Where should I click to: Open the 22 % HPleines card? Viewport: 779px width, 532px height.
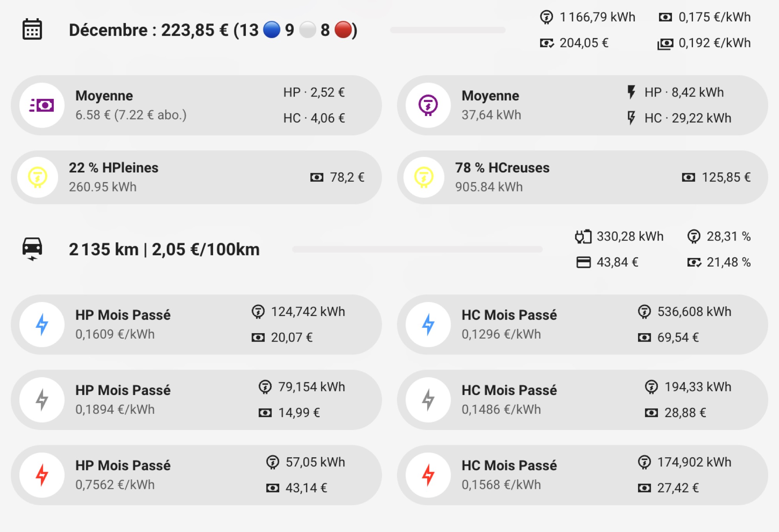(196, 177)
